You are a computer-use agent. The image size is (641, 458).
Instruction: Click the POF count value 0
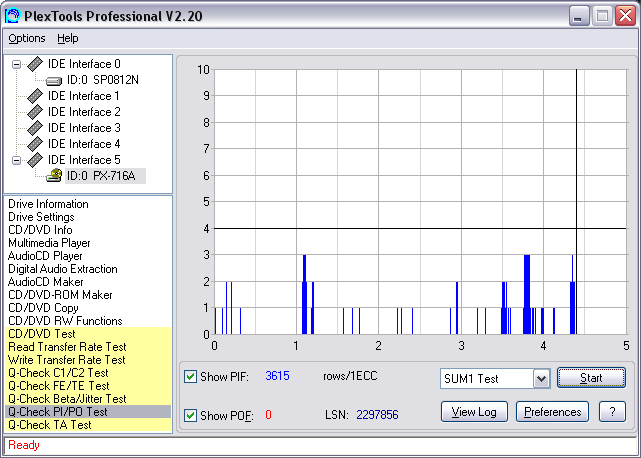268,415
